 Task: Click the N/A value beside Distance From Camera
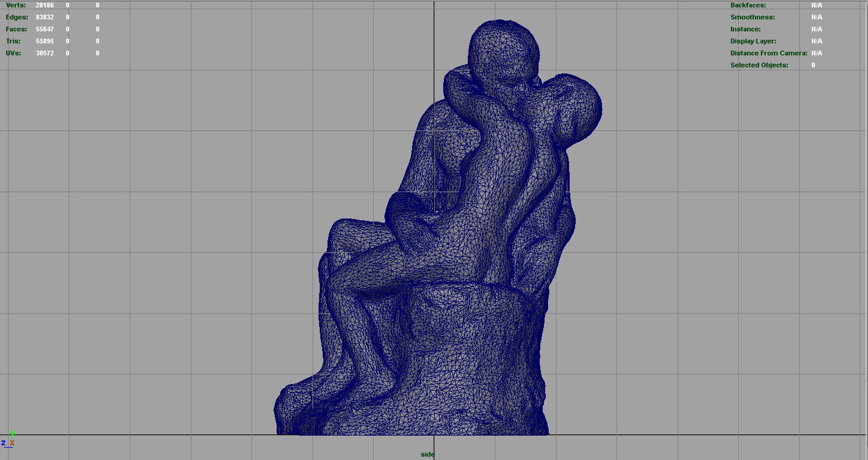(x=816, y=53)
